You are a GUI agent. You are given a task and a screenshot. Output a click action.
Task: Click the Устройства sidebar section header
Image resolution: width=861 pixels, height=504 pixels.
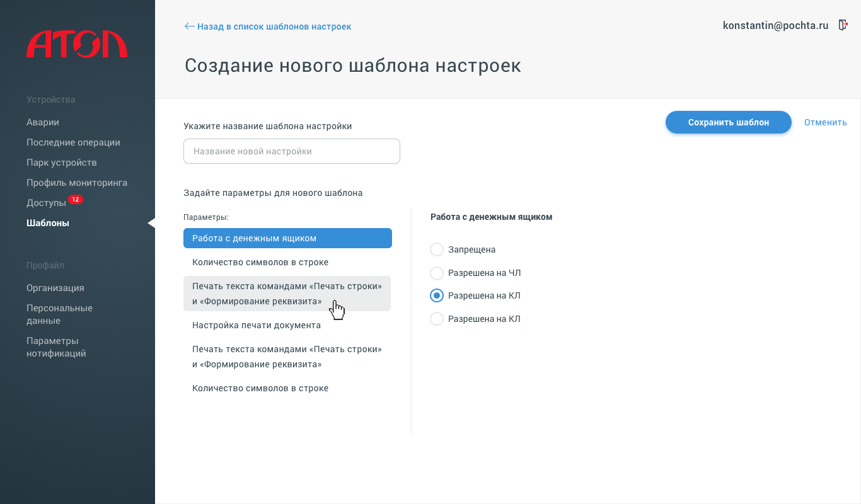point(51,100)
